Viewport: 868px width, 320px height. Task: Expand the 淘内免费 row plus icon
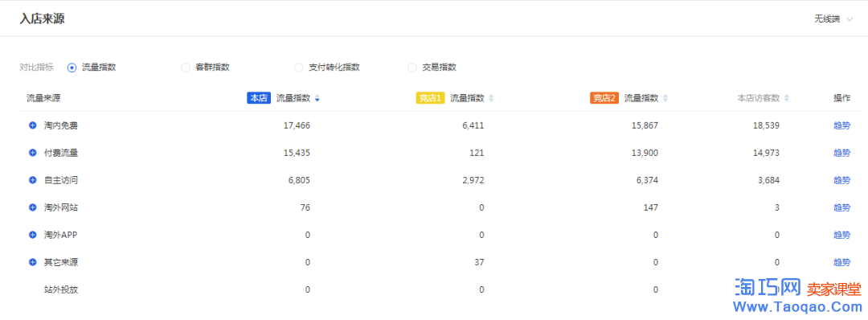33,125
